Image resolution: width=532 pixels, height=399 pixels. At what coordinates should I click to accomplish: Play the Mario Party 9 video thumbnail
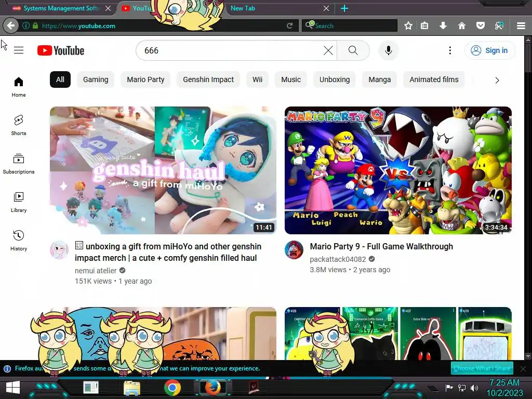[x=398, y=170]
